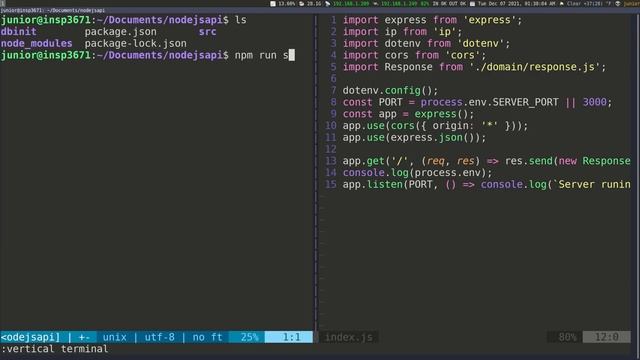Click 'app.get' on line 13
Viewport: 640px width, 360px height.
click(x=364, y=161)
